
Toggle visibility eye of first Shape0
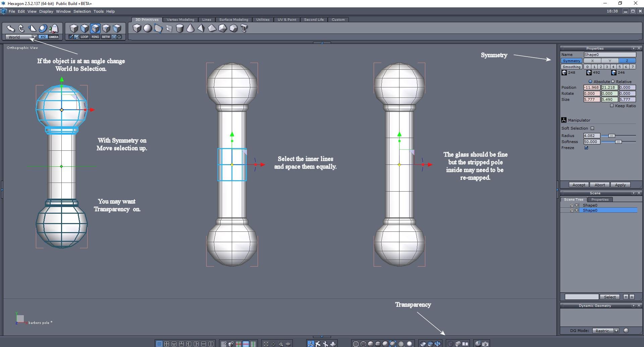click(577, 205)
